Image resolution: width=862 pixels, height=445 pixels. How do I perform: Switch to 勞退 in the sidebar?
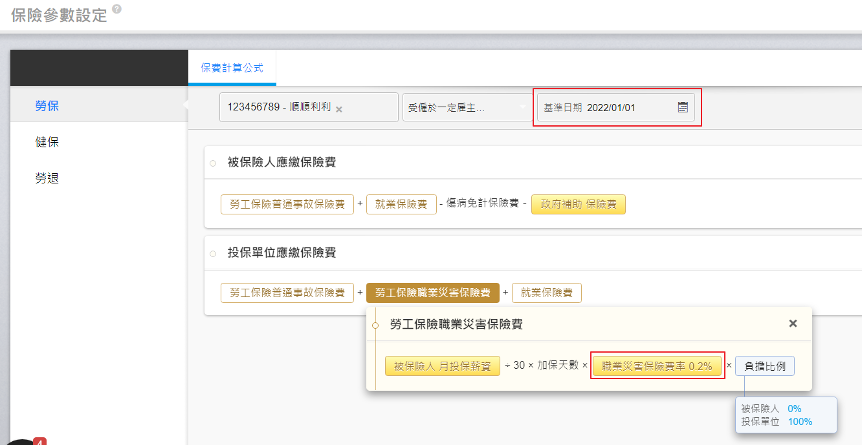[x=47, y=178]
